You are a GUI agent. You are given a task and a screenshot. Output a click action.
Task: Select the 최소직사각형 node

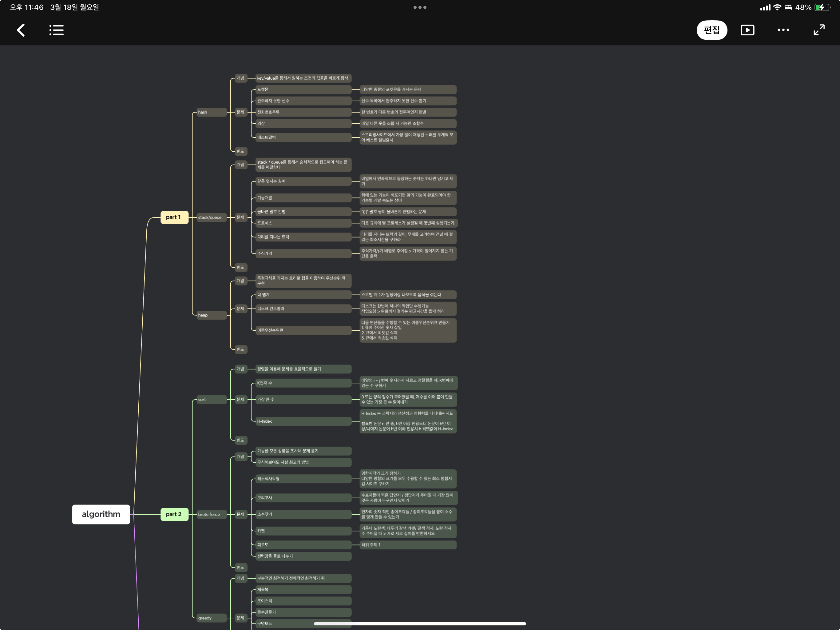(303, 479)
